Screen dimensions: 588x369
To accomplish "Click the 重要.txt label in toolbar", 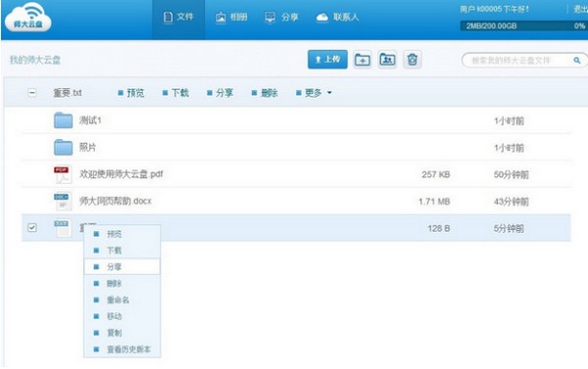I will (68, 93).
